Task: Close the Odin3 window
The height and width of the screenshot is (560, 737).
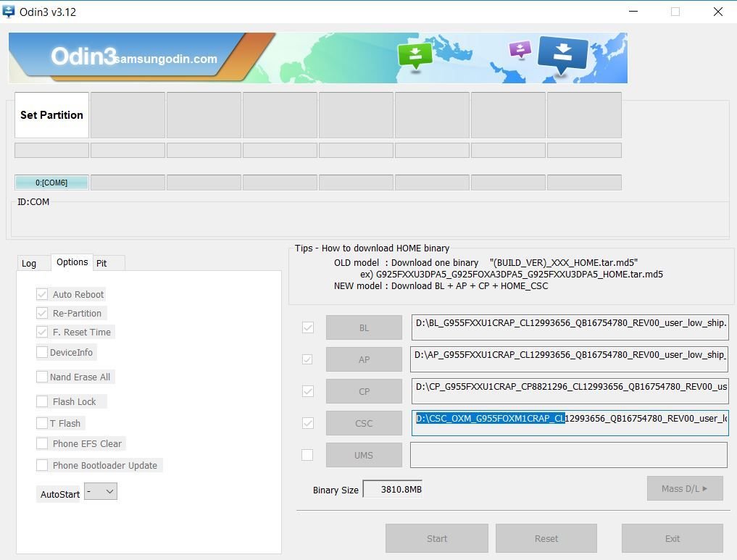Action: point(717,12)
